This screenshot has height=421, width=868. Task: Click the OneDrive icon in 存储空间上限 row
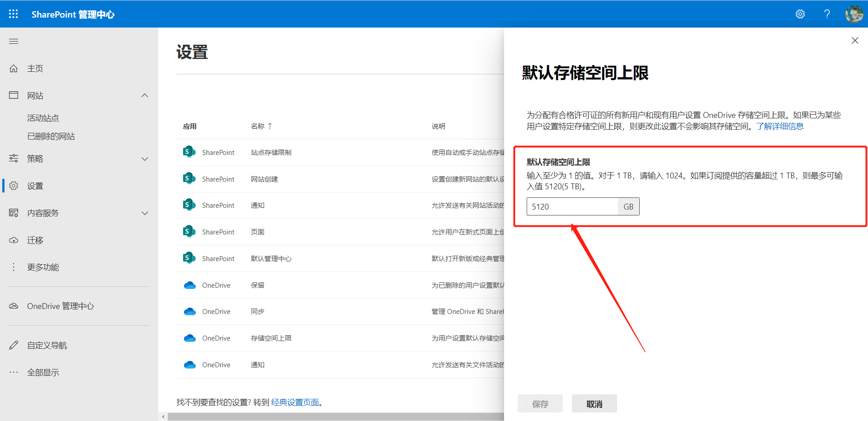pos(190,338)
